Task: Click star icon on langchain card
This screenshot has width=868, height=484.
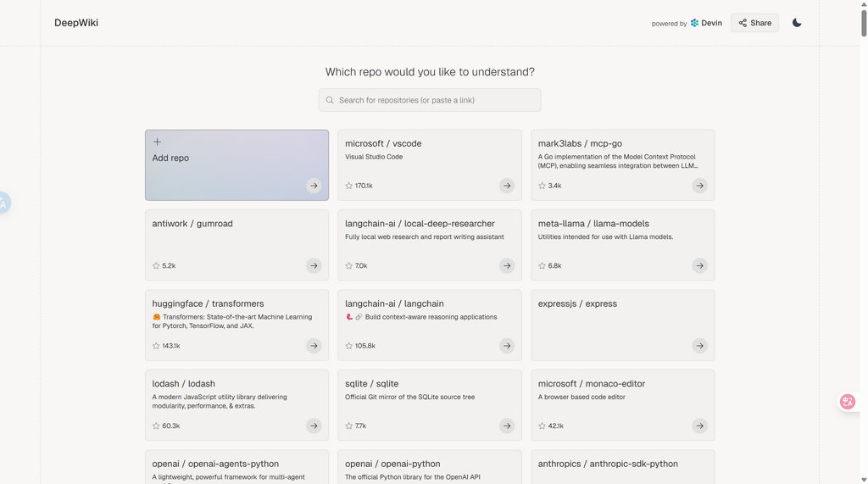Action: coord(348,346)
